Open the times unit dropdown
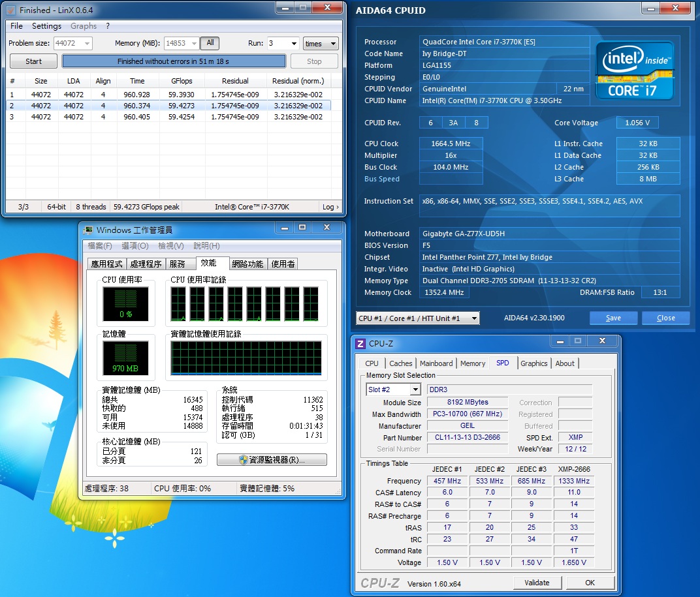Screen dimensions: 700x597 click(321, 43)
